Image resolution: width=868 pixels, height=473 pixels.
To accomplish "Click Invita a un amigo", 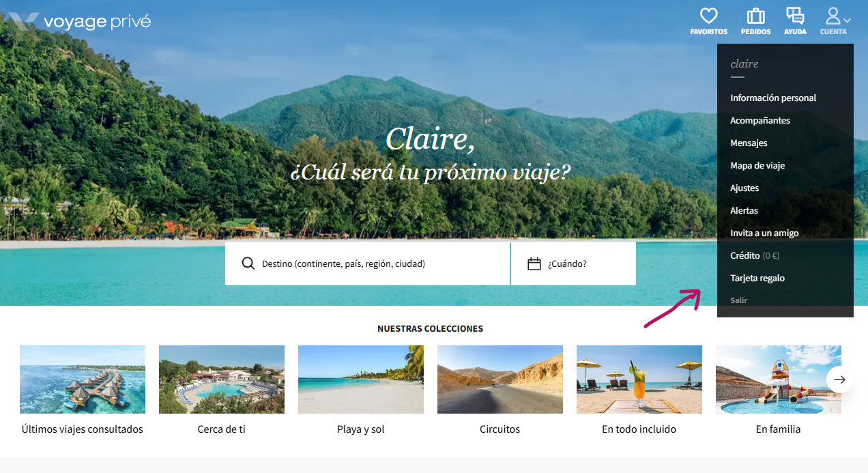I will (x=764, y=233).
